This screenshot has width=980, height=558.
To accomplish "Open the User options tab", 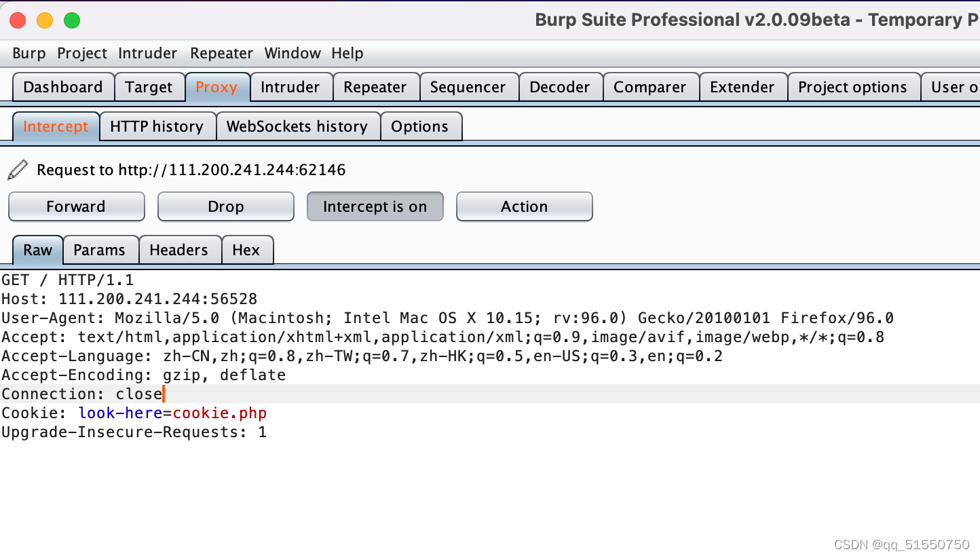I will click(x=951, y=88).
